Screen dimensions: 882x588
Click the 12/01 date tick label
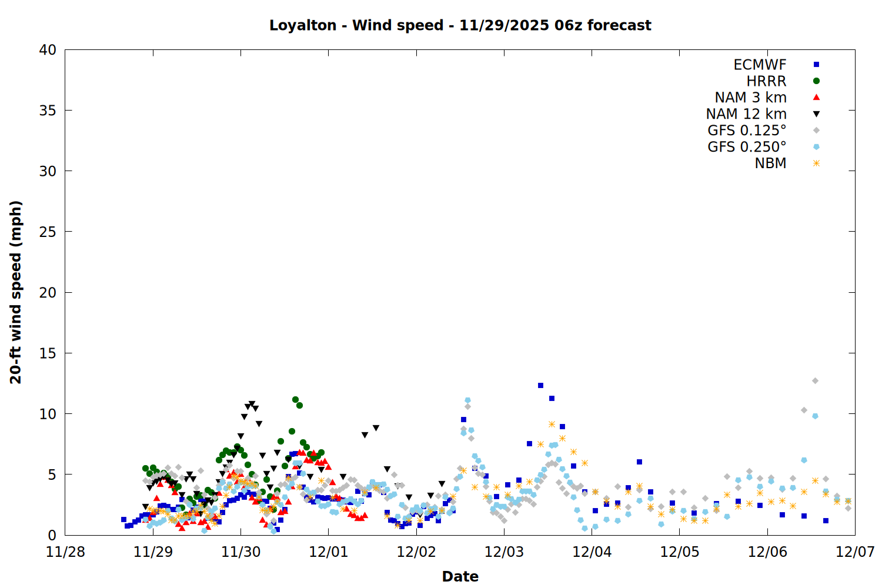click(328, 552)
